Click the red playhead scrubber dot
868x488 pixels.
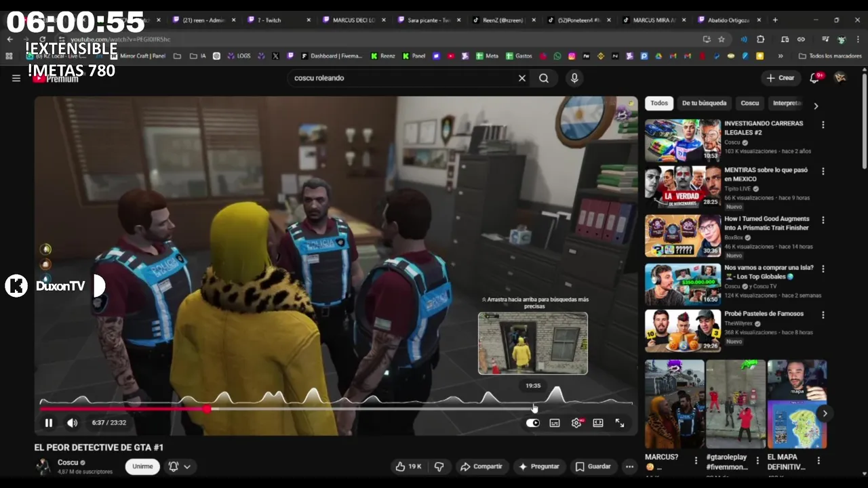[x=207, y=409]
